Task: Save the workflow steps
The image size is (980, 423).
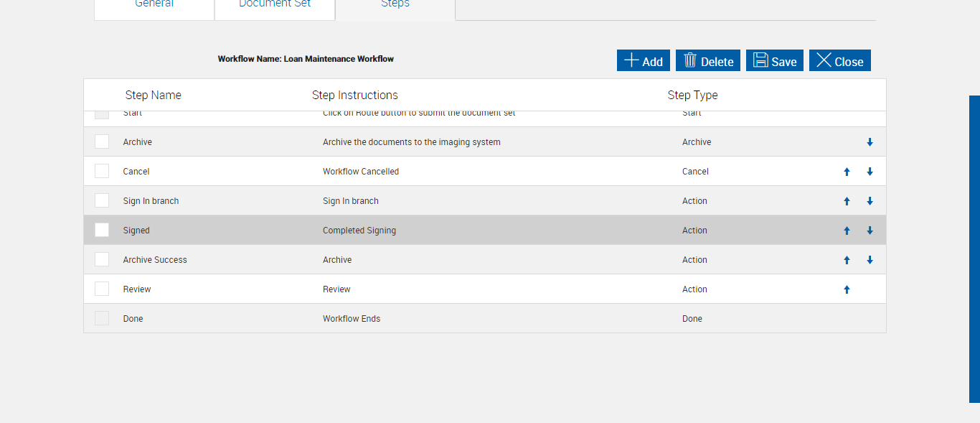Action: [775, 61]
